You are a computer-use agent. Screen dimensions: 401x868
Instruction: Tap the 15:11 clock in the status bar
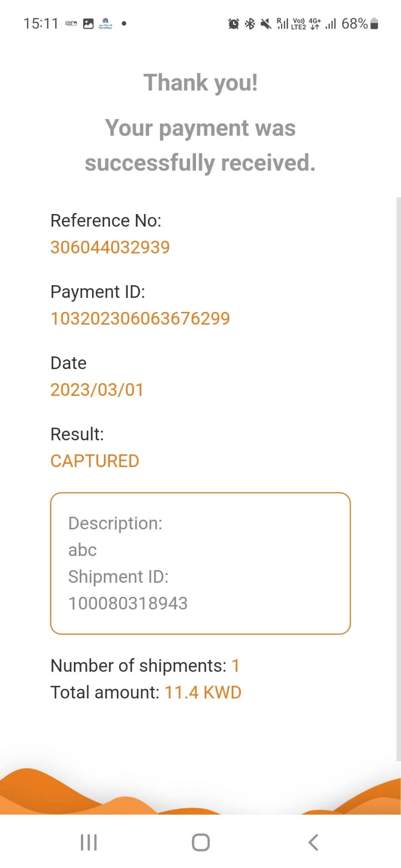[41, 24]
